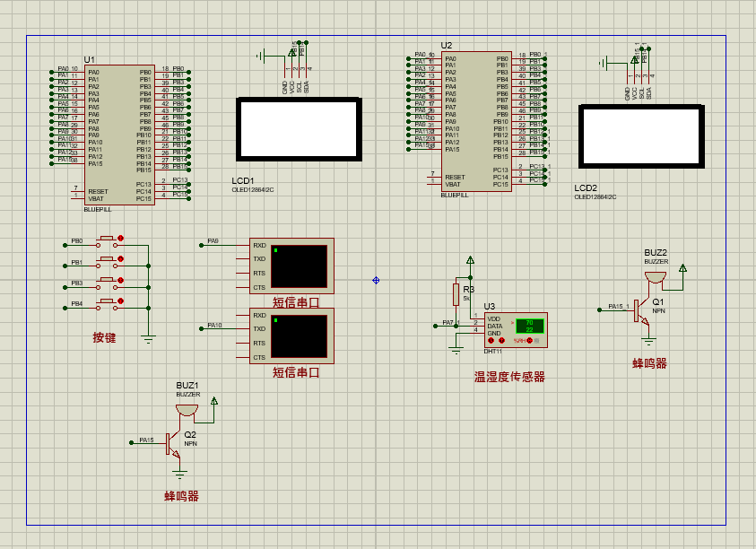Click the LCD1 OLED display screen

pyautogui.click(x=299, y=129)
